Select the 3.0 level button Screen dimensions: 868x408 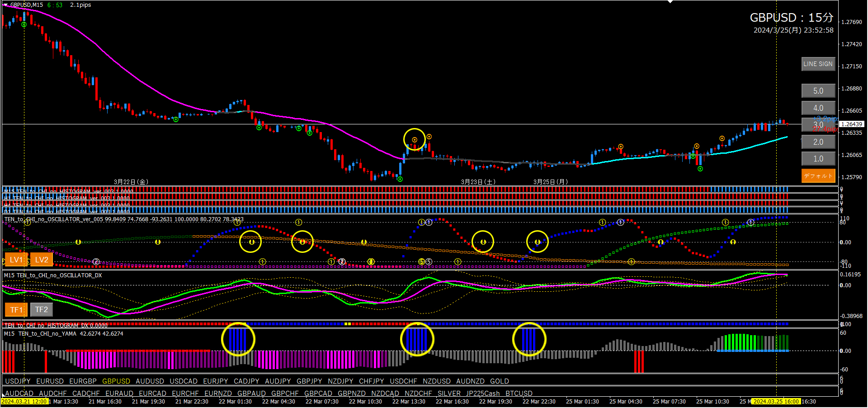818,125
